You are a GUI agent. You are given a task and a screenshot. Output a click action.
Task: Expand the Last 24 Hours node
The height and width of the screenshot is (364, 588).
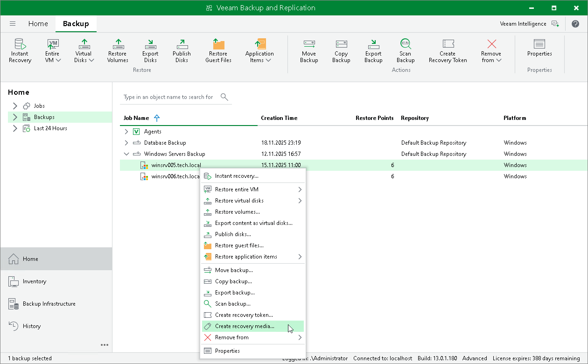point(15,128)
